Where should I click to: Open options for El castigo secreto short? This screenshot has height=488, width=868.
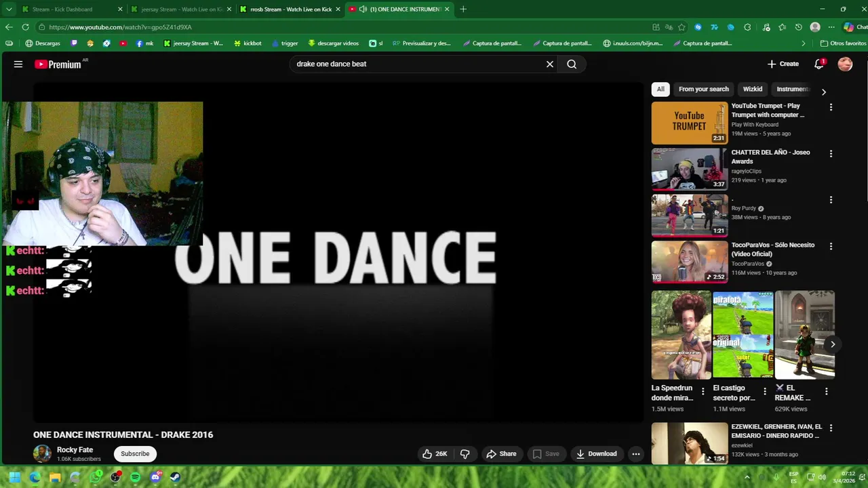click(x=765, y=392)
